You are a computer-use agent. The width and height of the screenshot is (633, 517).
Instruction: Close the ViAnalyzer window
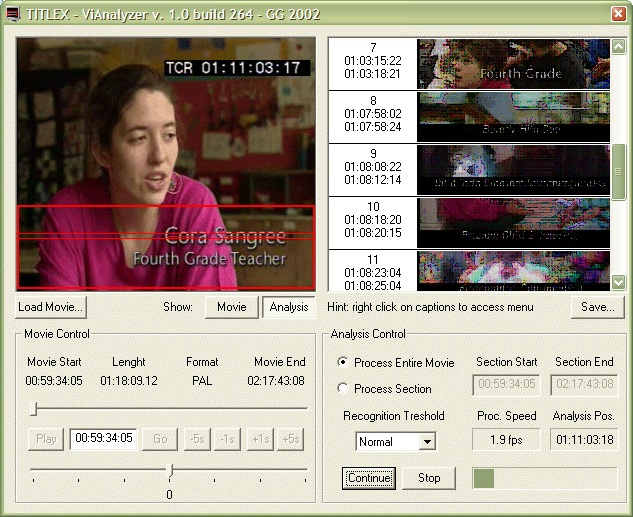point(618,14)
